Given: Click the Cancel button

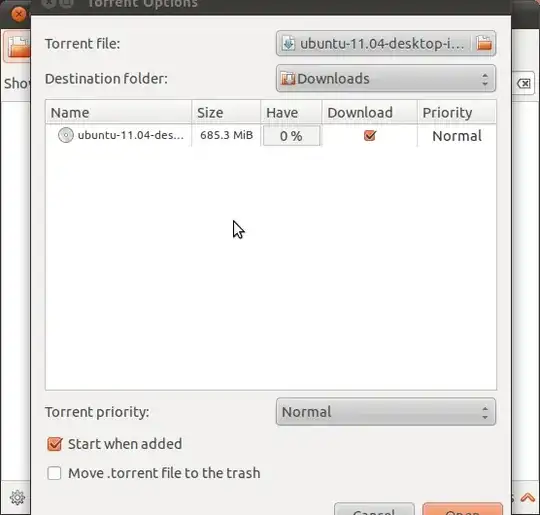Looking at the screenshot, I should [x=374, y=511].
